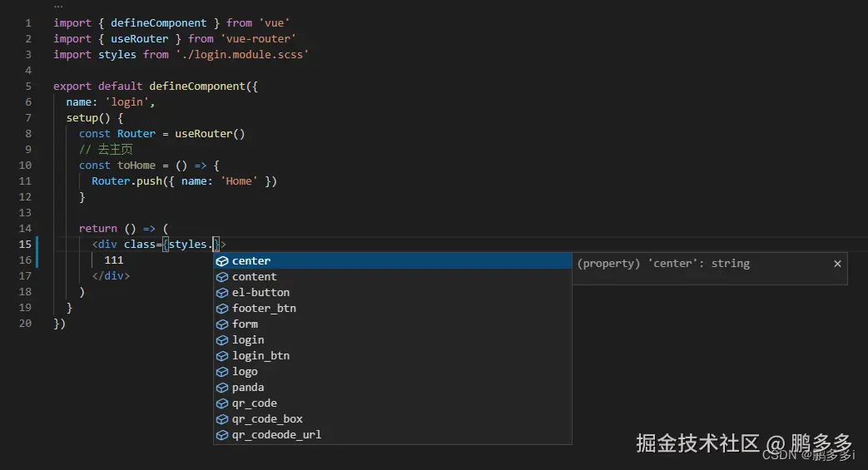
Task: Select 'login_btn' in the autocomplete list
Action: pos(393,356)
